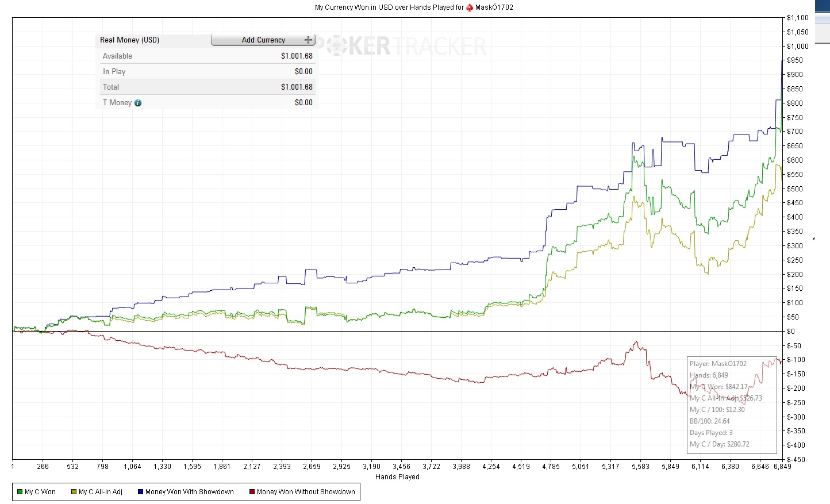Click the 266 tick label on the X axis
The width and height of the screenshot is (830, 504).
pyautogui.click(x=43, y=467)
